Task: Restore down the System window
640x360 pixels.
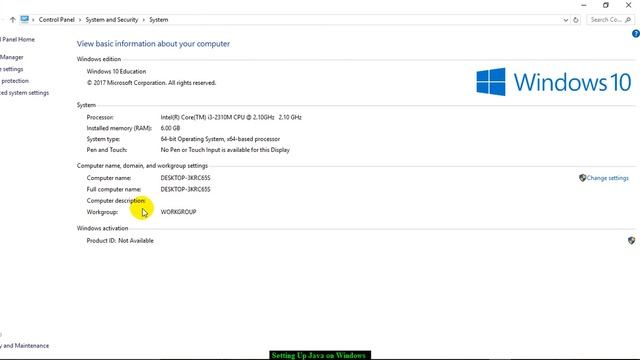Action: [606, 5]
